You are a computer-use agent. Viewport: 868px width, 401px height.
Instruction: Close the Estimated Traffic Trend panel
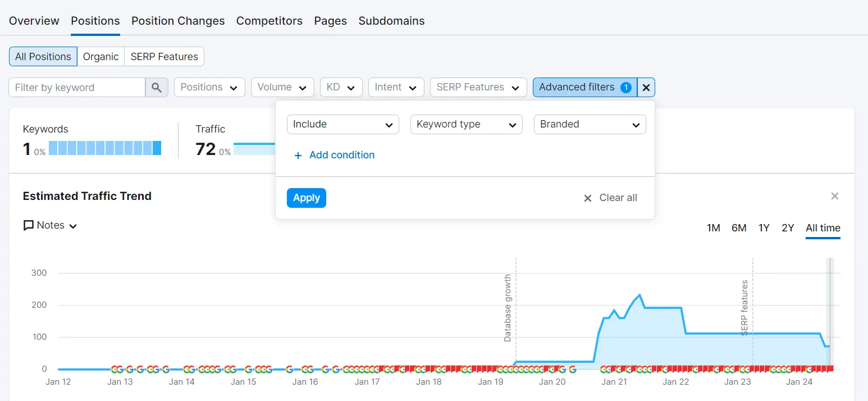[835, 195]
